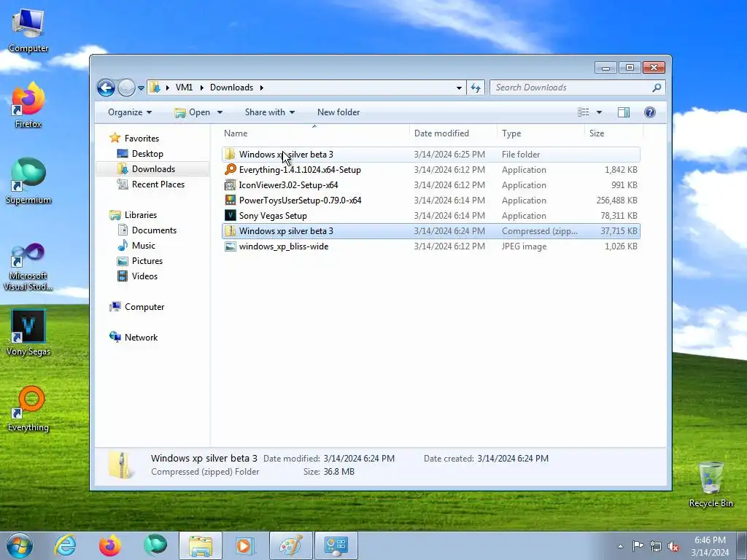Click the bliss-wide JPEG thumbnail icon
Image resolution: width=747 pixels, height=560 pixels.
231,246
